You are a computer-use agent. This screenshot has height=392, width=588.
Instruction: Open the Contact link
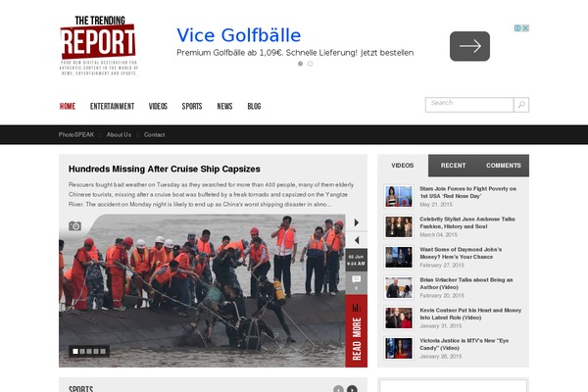(154, 134)
